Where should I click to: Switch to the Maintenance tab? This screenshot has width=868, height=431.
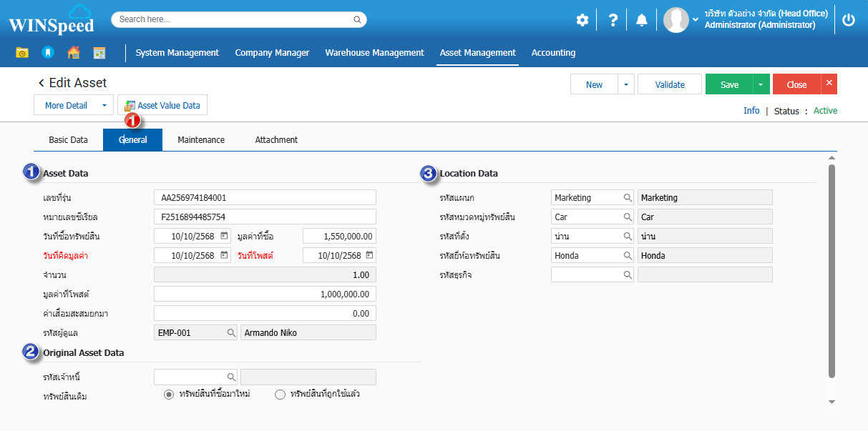[201, 140]
